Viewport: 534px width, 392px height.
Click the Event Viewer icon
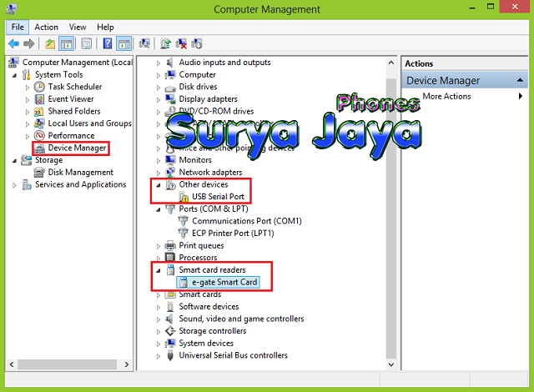click(39, 99)
